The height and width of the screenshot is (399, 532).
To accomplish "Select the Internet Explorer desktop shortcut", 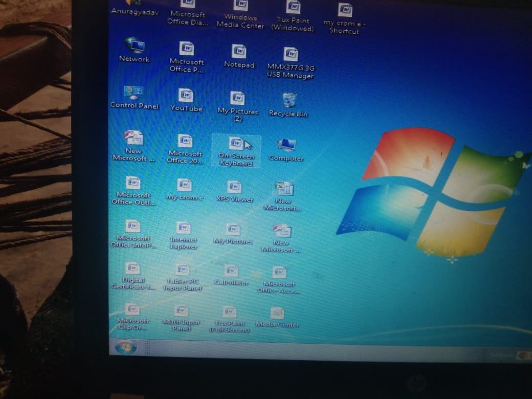I will [184, 236].
